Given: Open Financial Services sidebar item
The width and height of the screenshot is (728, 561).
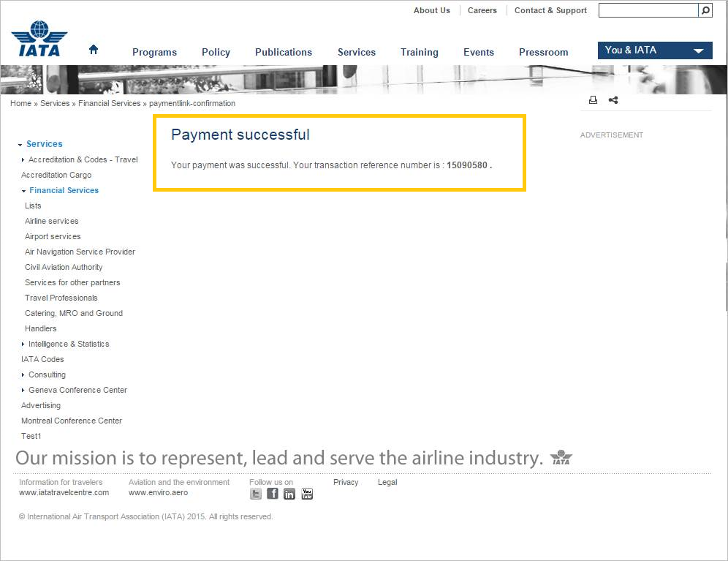Looking at the screenshot, I should coord(64,190).
